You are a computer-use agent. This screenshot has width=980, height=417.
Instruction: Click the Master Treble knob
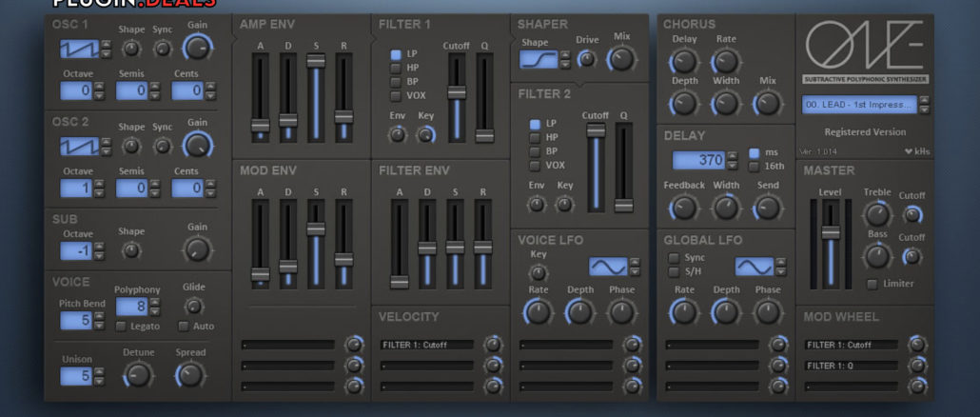click(x=877, y=214)
